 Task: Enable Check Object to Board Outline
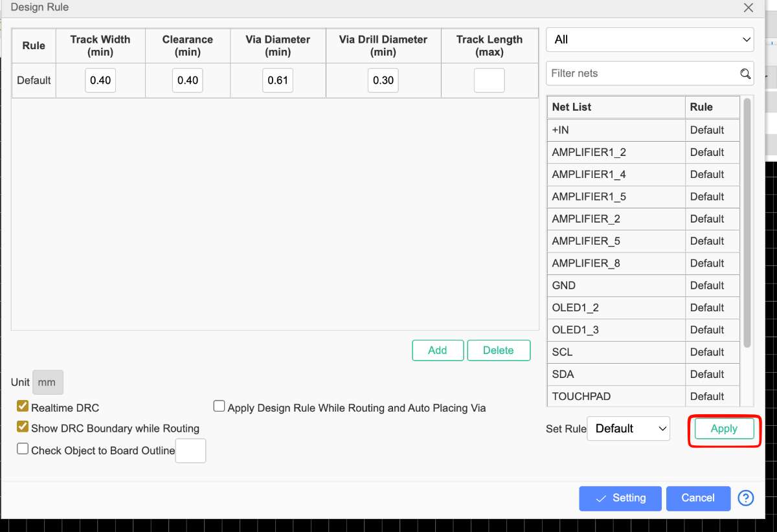click(23, 449)
